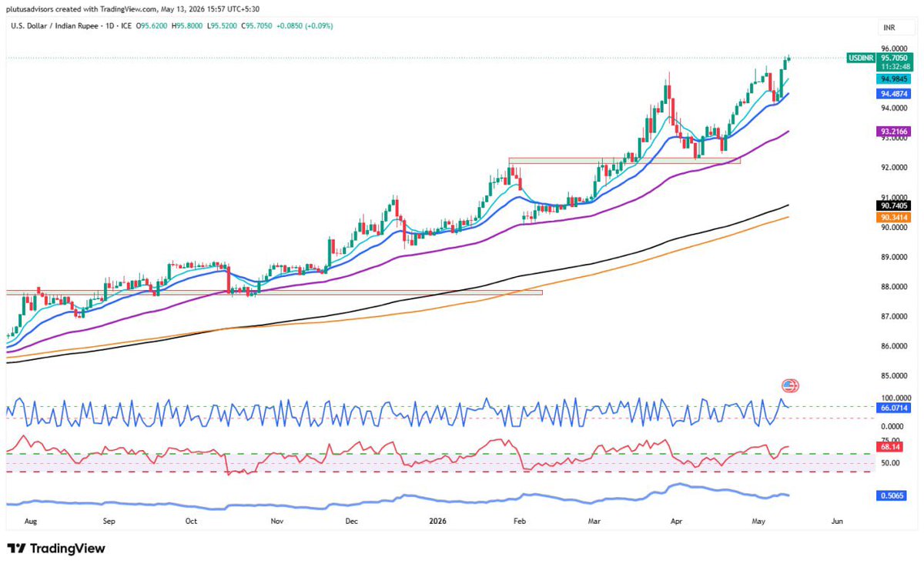
Task: Click the 96.0000 price axis label
Action: [895, 48]
